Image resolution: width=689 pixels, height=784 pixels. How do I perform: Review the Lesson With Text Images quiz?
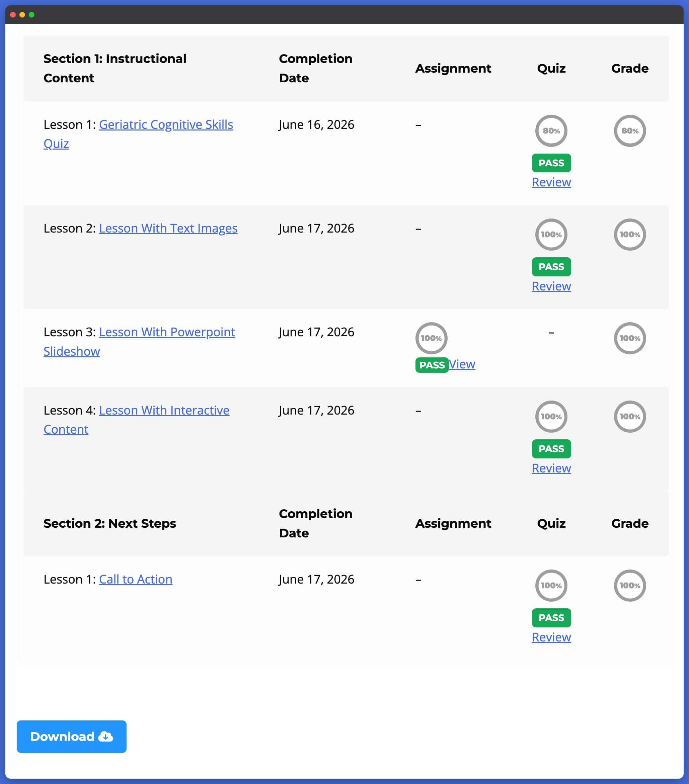(551, 286)
